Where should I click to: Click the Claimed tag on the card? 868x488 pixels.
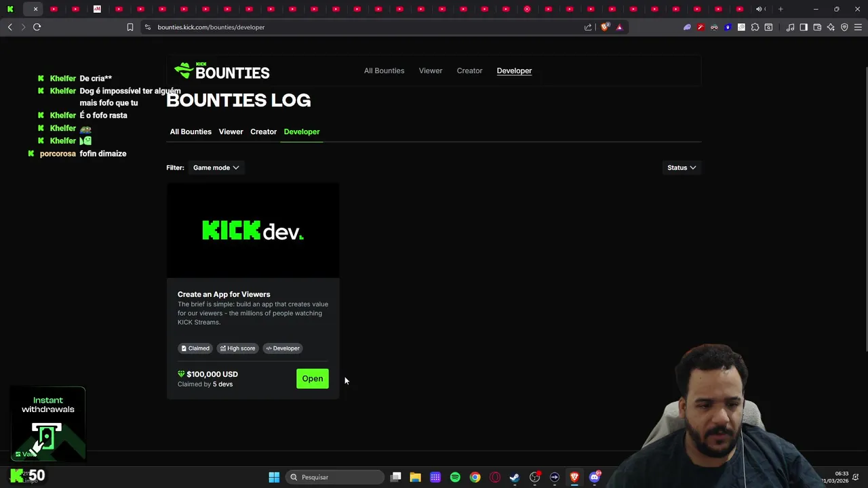pyautogui.click(x=195, y=348)
